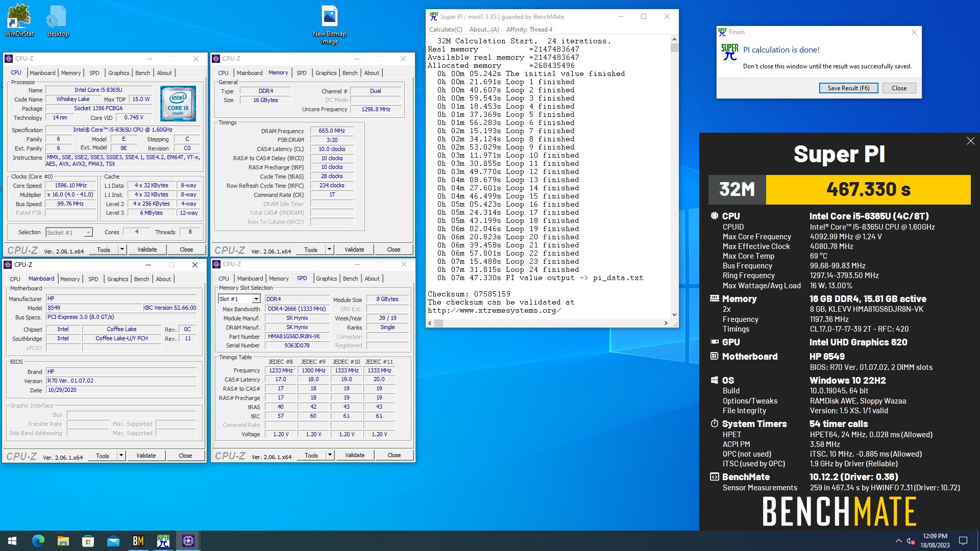980x551 pixels.
Task: Open the desktop file icon
Action: [x=58, y=20]
